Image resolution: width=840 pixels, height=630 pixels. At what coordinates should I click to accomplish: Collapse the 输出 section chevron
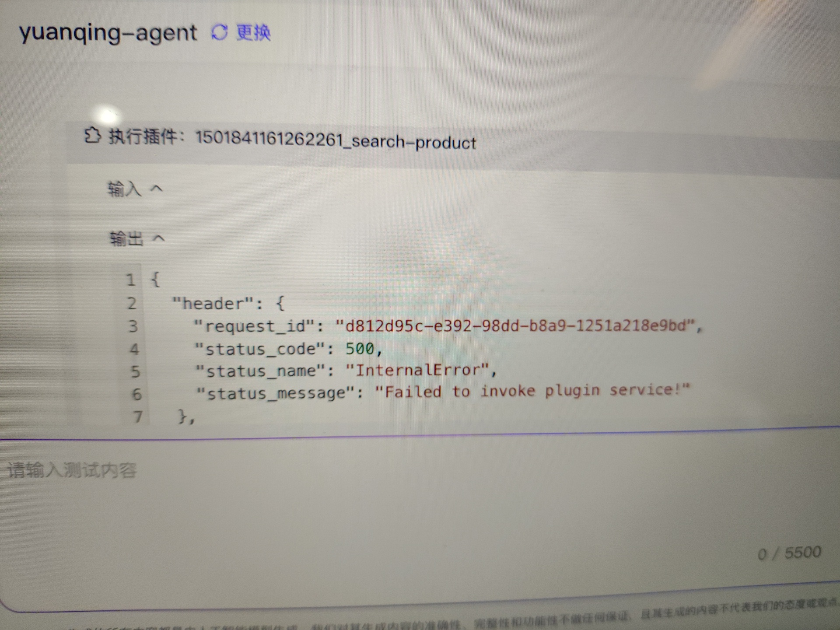click(x=158, y=238)
